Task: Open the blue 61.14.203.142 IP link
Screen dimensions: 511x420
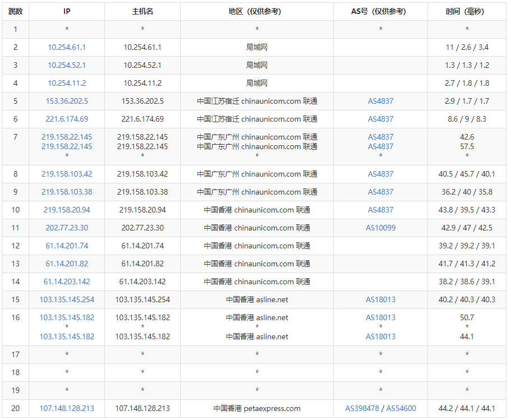Action: [67, 282]
